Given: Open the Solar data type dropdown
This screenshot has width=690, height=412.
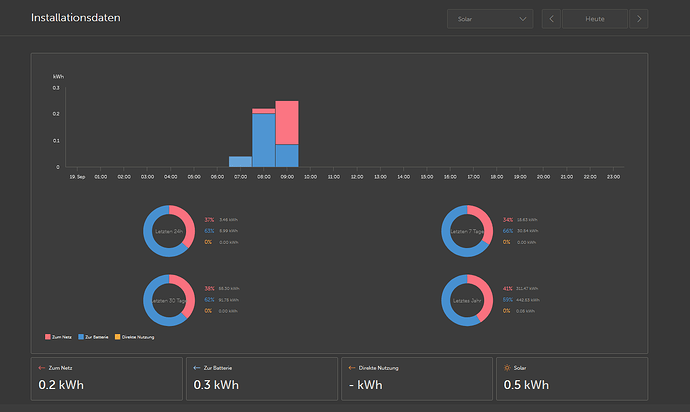Looking at the screenshot, I should coord(490,19).
